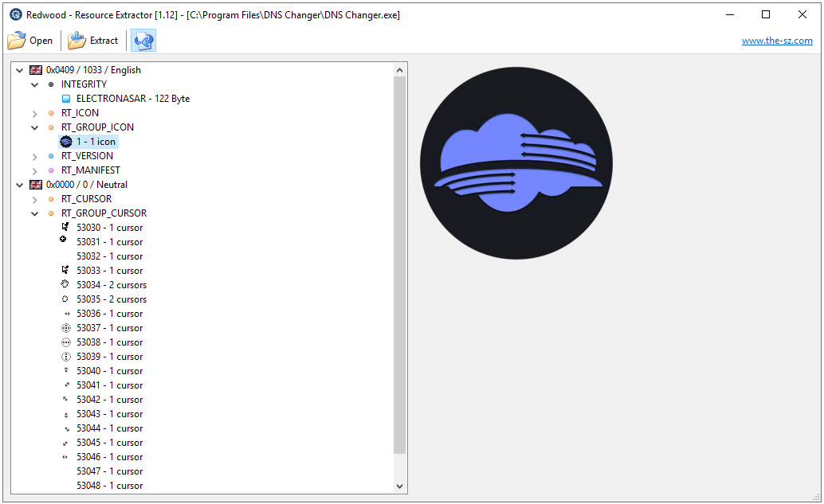The width and height of the screenshot is (824, 504).
Task: Click the circle cursor icon for 53035
Action: 65,299
